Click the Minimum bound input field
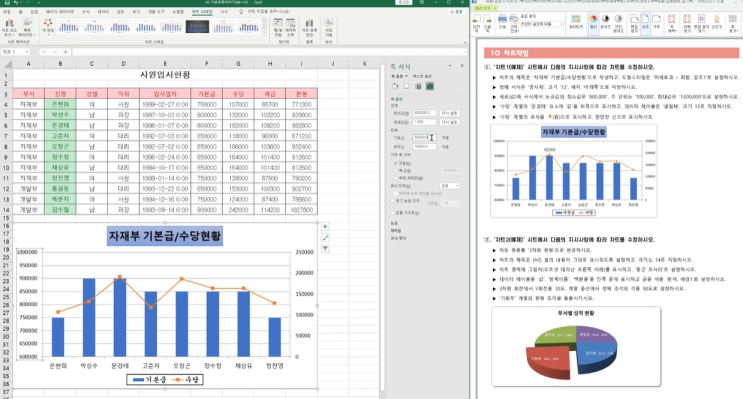743x399 pixels. [424, 113]
